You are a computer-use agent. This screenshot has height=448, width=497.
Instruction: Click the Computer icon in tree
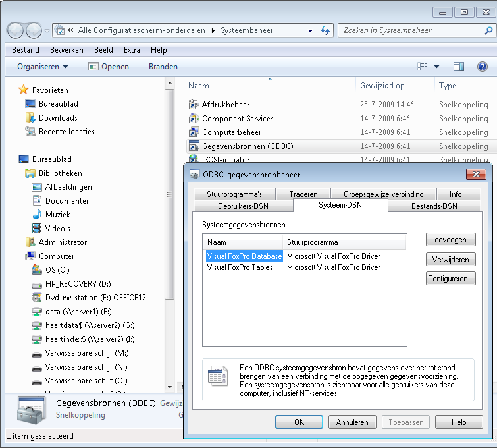tap(30, 256)
